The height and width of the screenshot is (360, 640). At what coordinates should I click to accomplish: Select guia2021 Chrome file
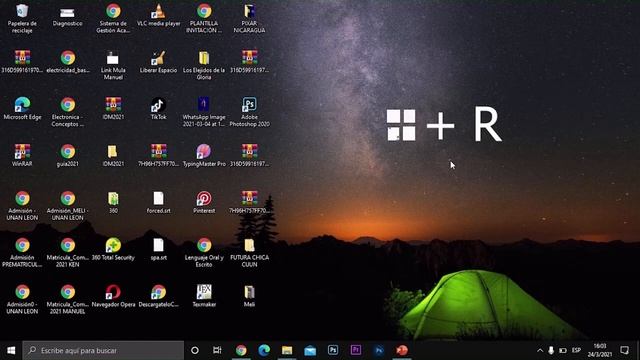coord(68,156)
